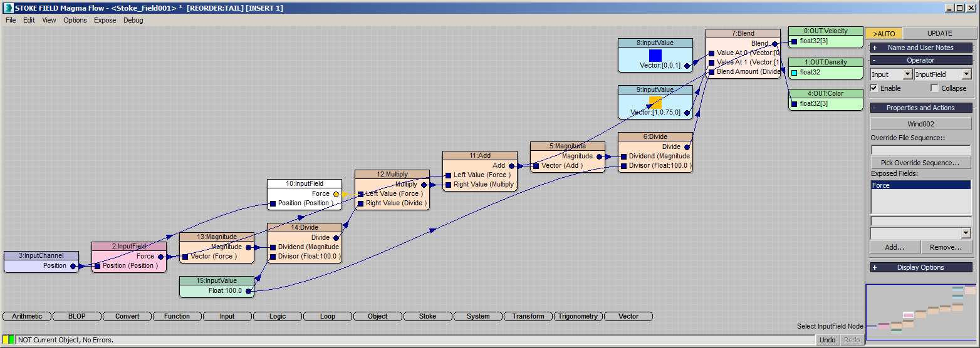
Task: Click the Force output socket on 10:InputField node
Action: 336,194
